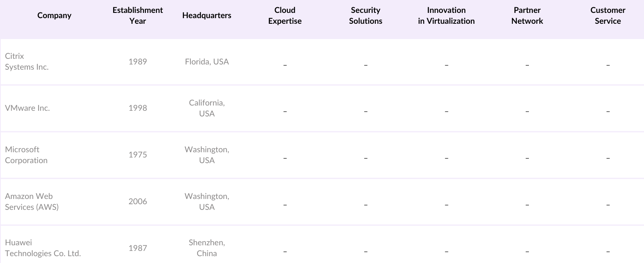Click the VMware Inc. company name

point(27,108)
